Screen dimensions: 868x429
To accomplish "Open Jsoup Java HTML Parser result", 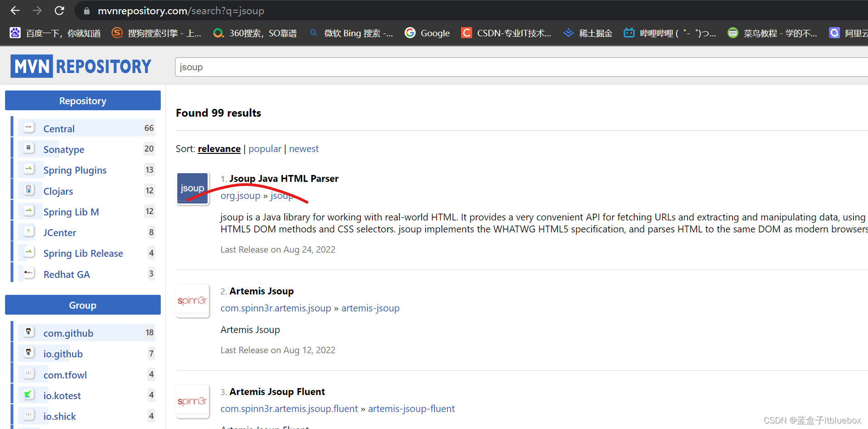I will point(284,179).
